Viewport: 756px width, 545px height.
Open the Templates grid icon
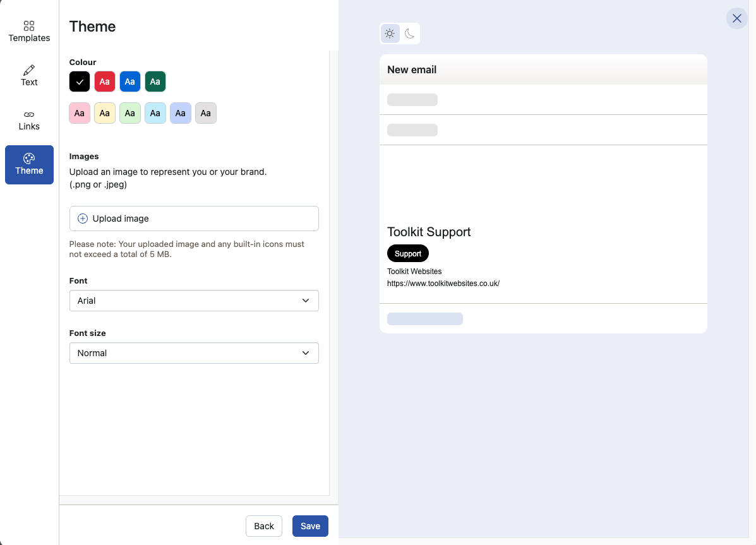[x=29, y=26]
